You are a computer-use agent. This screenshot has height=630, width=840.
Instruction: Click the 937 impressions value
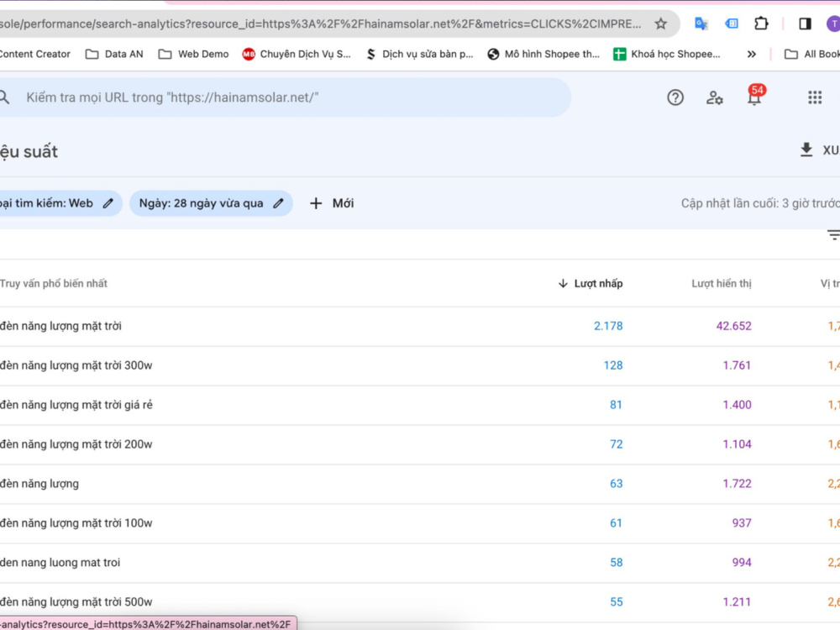742,522
